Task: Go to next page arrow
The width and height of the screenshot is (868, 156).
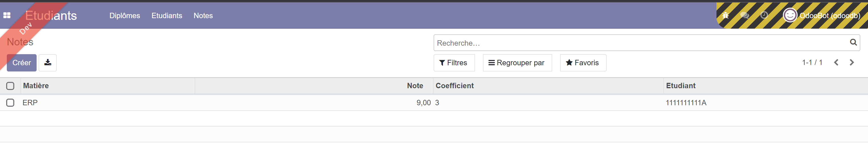Action: coord(852,63)
